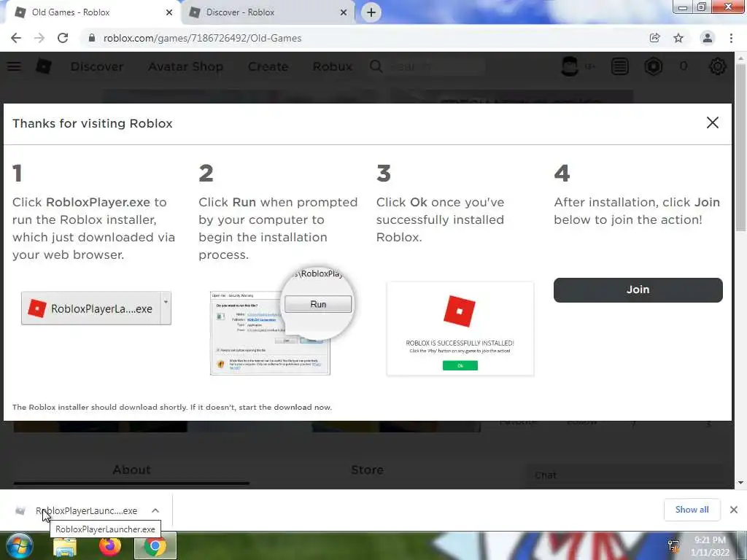Open the Roblox settings gear
747x560 pixels.
tap(718, 66)
